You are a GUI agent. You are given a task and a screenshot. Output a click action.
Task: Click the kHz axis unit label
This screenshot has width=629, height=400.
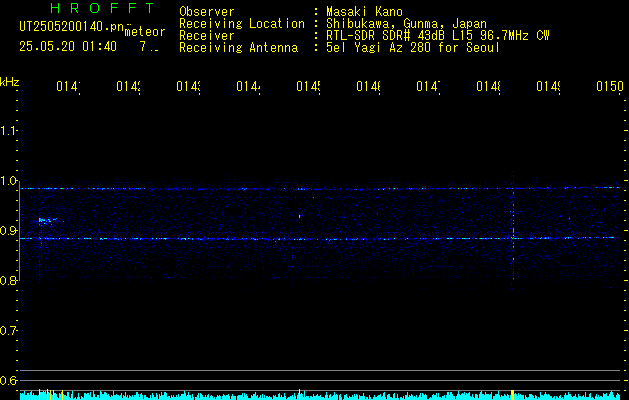click(x=9, y=82)
